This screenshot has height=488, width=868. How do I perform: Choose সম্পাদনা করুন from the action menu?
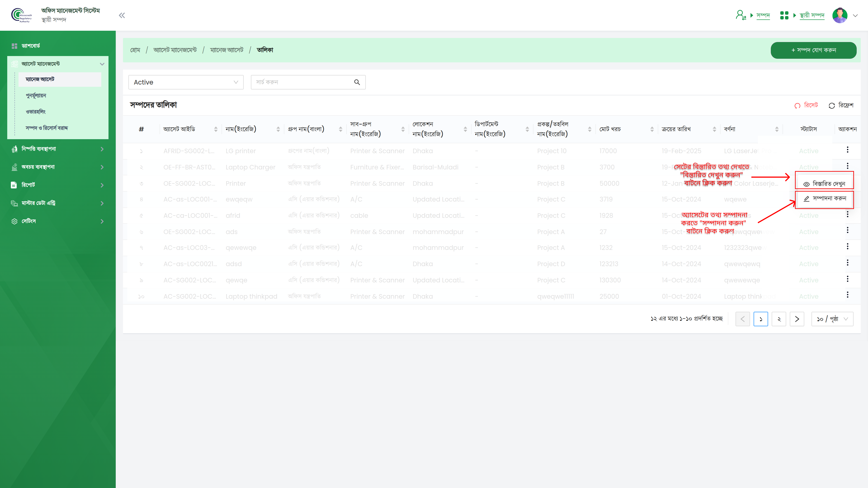coord(824,199)
